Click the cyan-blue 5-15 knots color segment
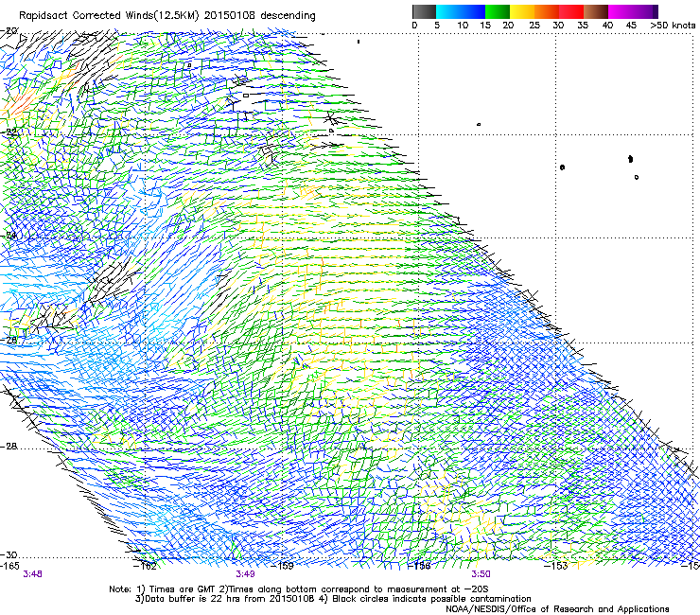The height and width of the screenshot is (615, 700). pyautogui.click(x=461, y=11)
